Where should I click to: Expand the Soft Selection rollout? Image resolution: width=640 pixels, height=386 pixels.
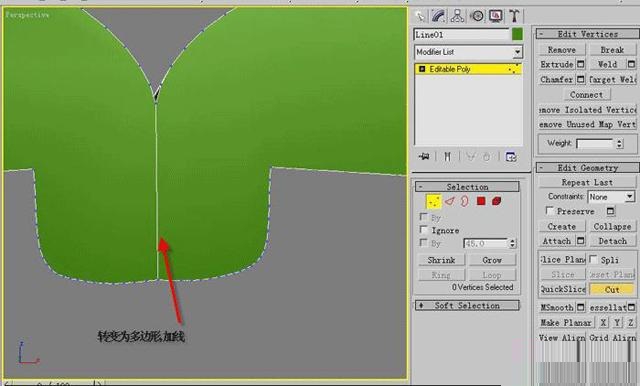[467, 306]
